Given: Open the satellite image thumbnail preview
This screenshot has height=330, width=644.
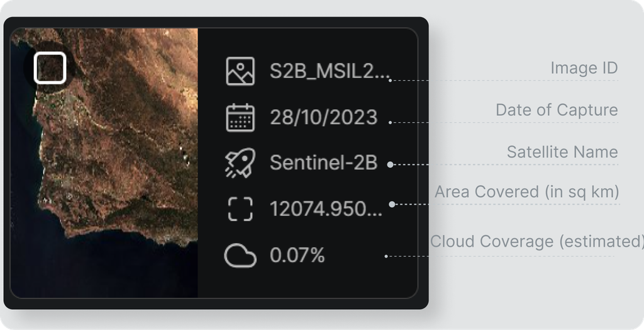Looking at the screenshot, I should 104,163.
